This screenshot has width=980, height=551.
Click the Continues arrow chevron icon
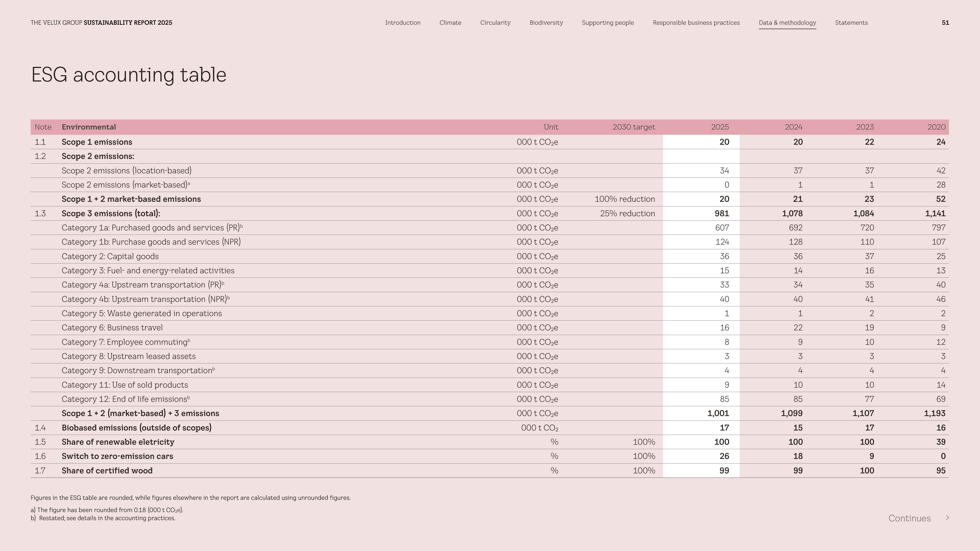948,518
